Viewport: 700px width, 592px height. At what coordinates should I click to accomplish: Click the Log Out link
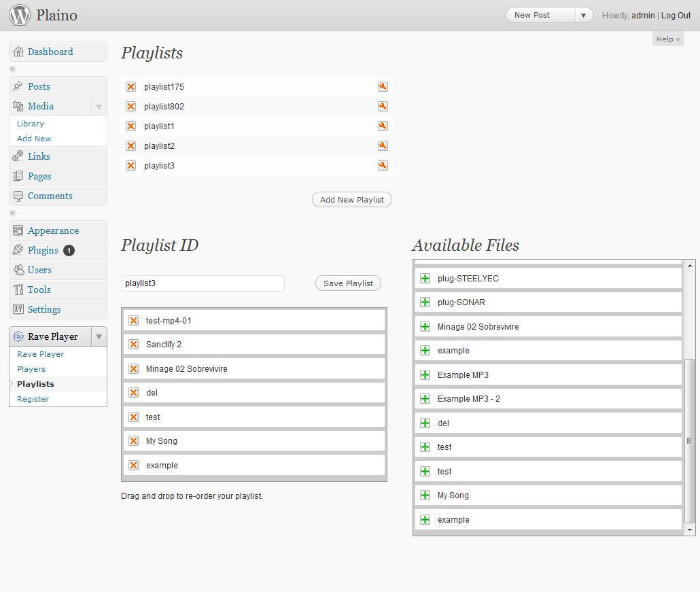coord(676,15)
